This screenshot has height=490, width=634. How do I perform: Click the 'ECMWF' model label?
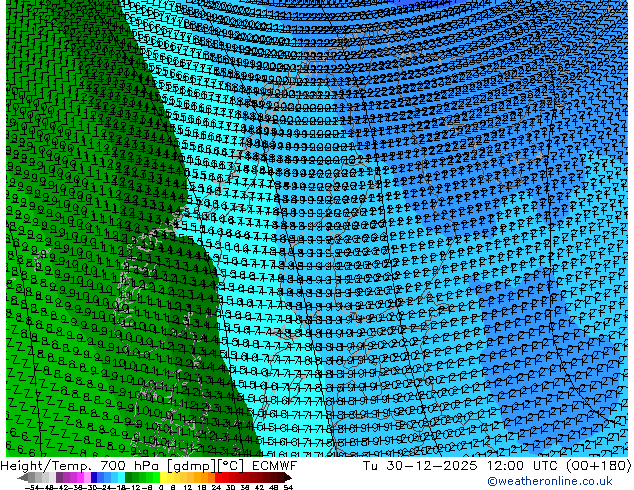(275, 466)
